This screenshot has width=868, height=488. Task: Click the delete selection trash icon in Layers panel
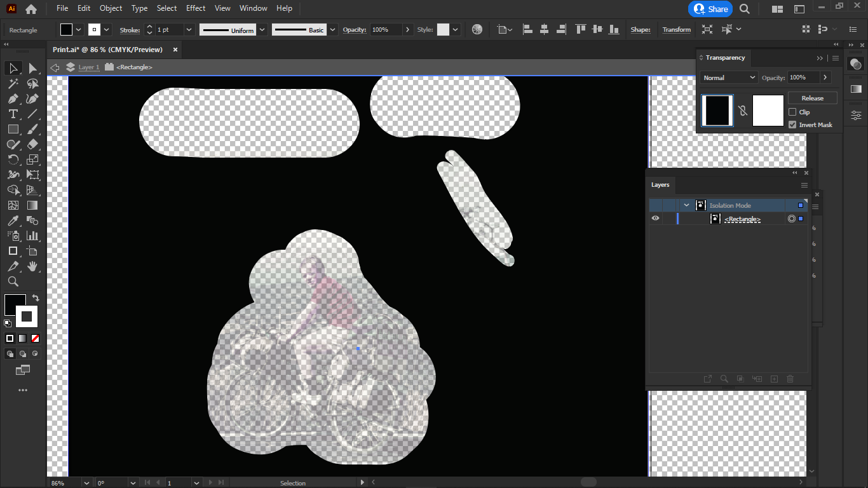coord(790,378)
